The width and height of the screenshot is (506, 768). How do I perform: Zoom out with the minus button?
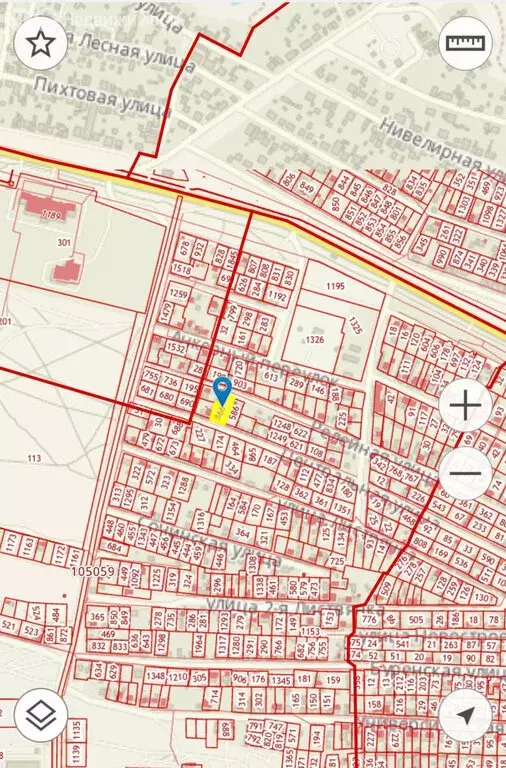pos(465,473)
